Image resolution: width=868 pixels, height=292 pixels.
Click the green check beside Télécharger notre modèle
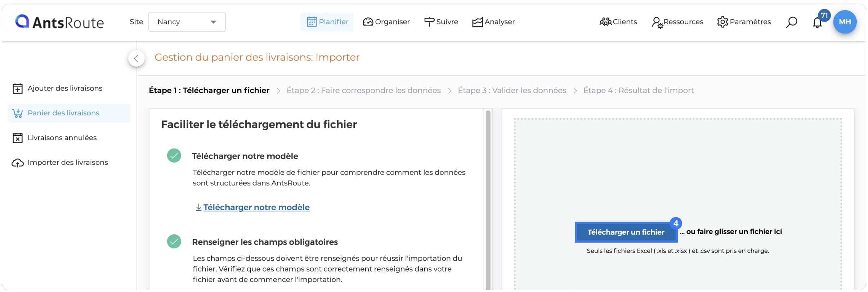pos(174,156)
